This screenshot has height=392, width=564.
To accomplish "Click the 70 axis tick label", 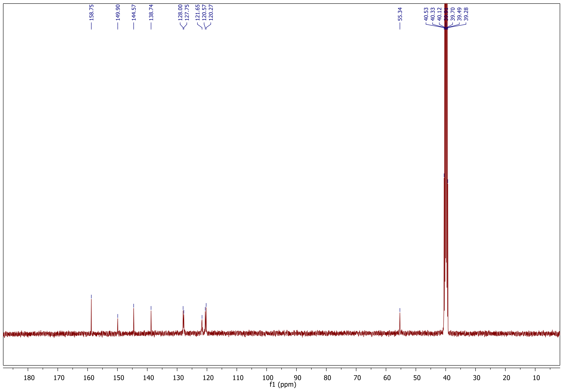I will click(x=357, y=378).
